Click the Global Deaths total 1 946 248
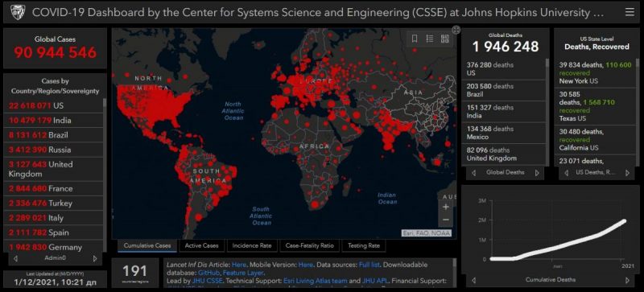This screenshot has width=644, height=292. 506,47
